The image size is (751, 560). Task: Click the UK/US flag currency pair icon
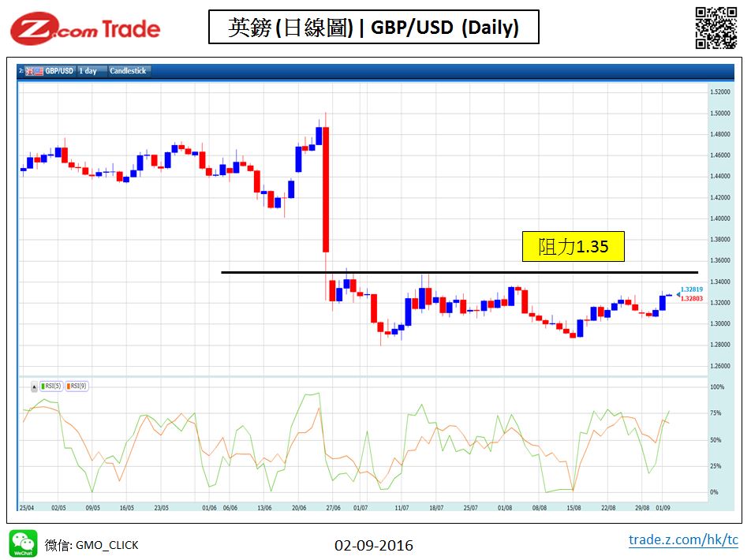coord(34,71)
